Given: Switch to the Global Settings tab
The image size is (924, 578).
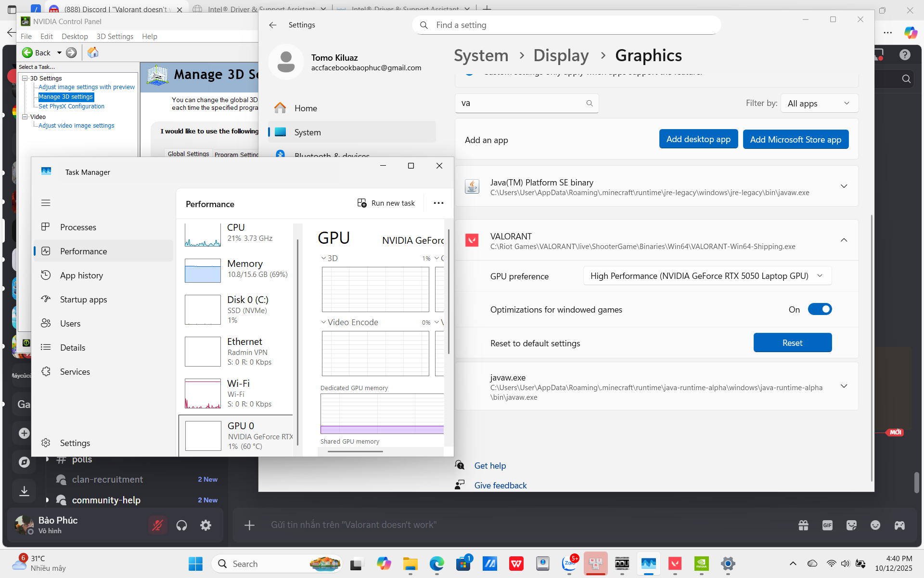Looking at the screenshot, I should click(x=188, y=154).
